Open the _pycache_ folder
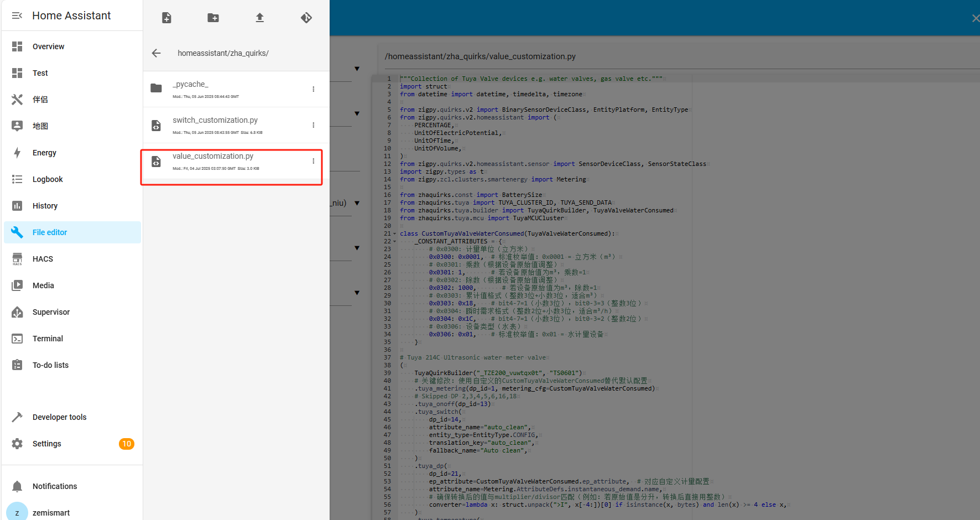This screenshot has width=980, height=520. [x=190, y=85]
